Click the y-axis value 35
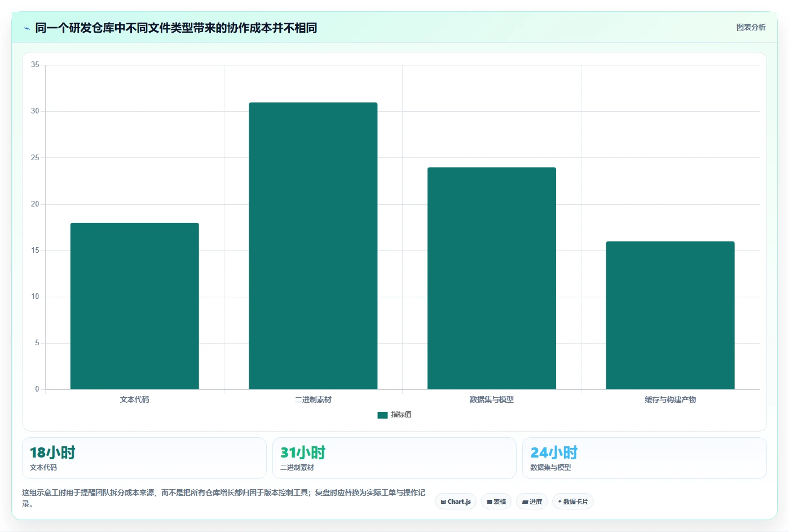 [x=35, y=65]
